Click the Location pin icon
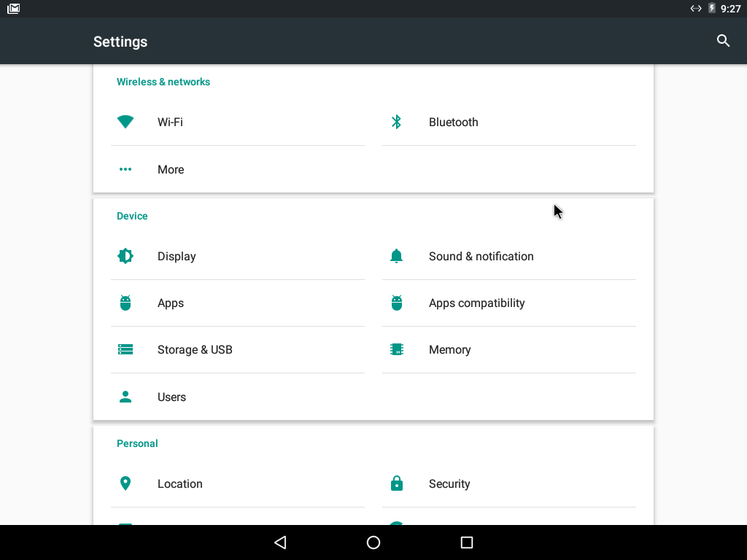The height and width of the screenshot is (560, 747). point(125,483)
